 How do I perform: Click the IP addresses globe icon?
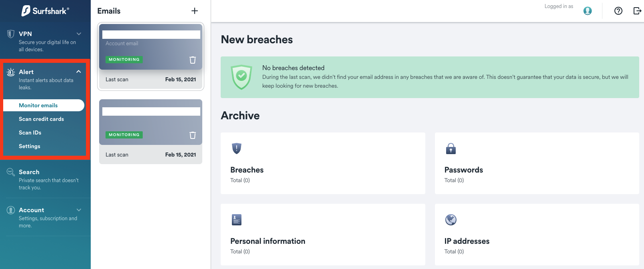451,220
